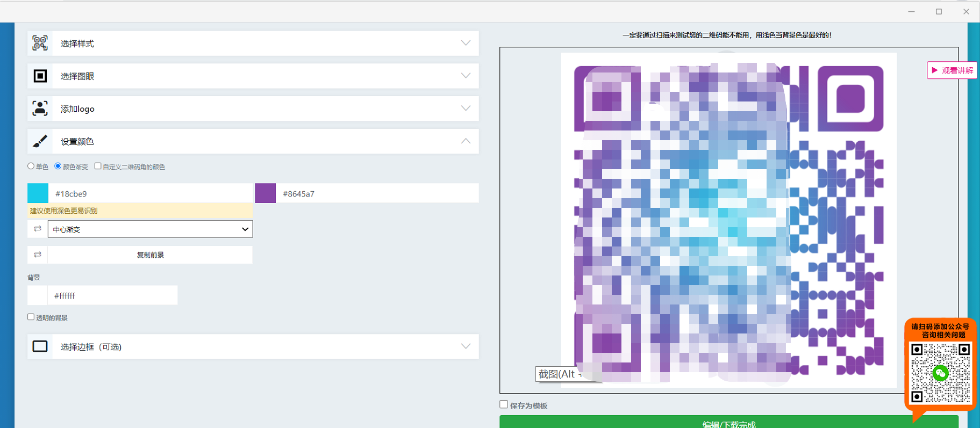Screen dimensions: 980x428
Task: Click the #18cbe9 hex color field
Action: tap(151, 193)
